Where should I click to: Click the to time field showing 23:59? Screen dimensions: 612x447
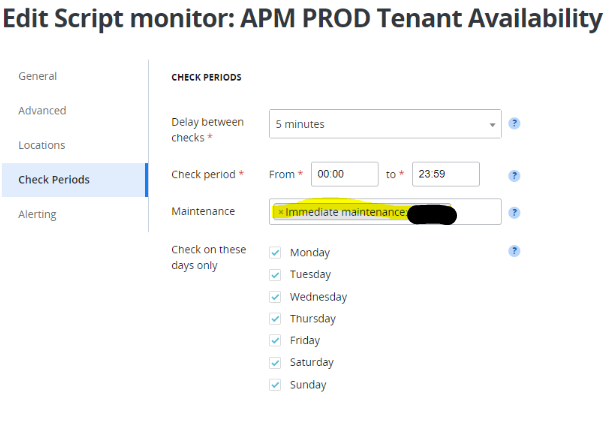(x=445, y=174)
